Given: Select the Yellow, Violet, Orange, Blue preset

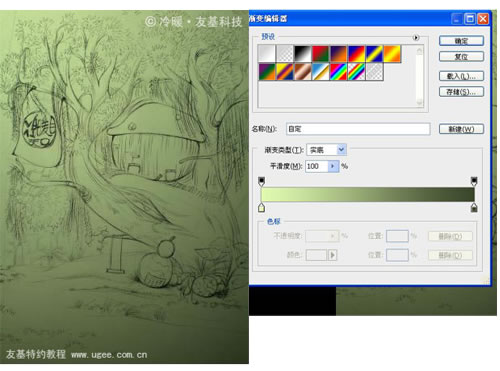Looking at the screenshot, I should (x=285, y=72).
